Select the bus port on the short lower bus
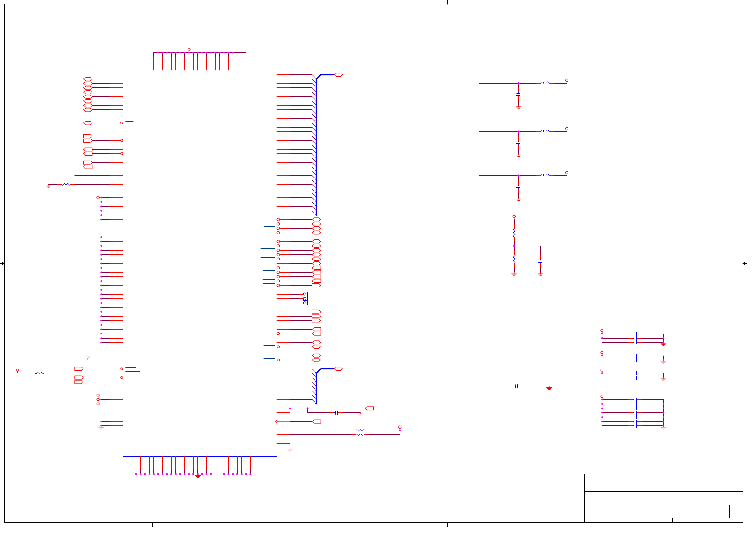 [339, 369]
